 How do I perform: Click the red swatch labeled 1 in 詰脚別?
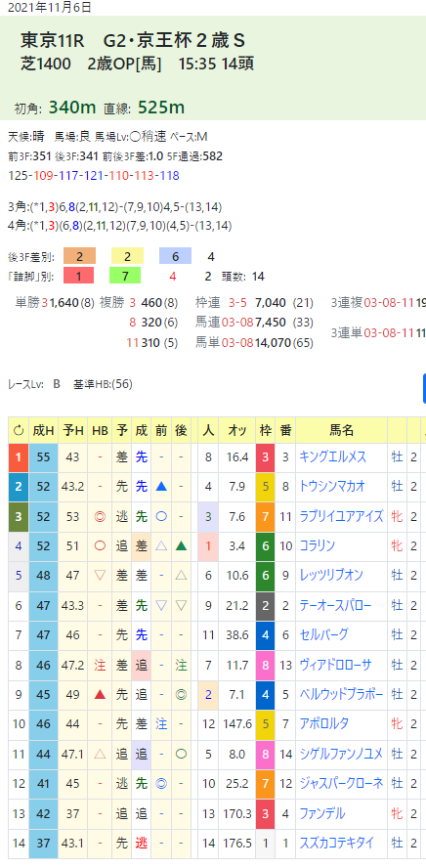click(78, 275)
